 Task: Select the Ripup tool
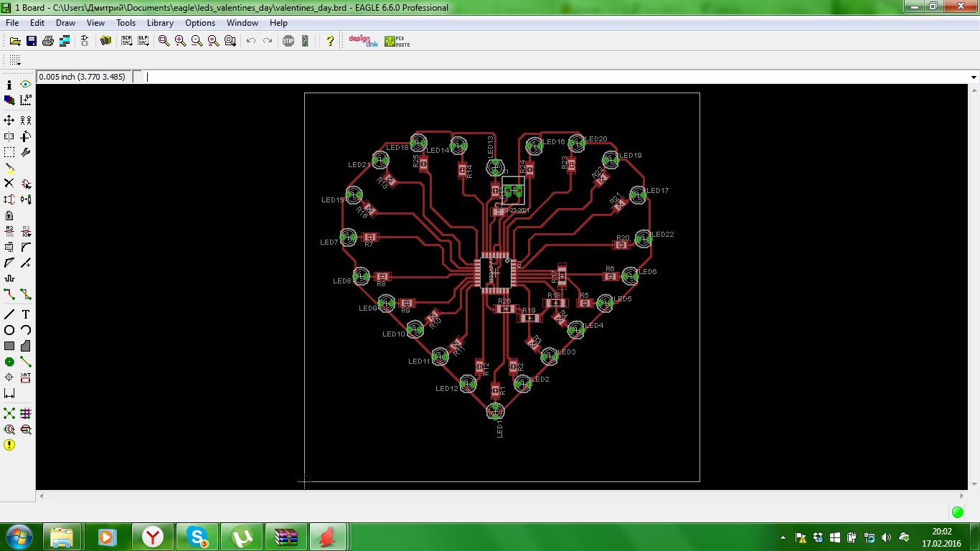(26, 294)
